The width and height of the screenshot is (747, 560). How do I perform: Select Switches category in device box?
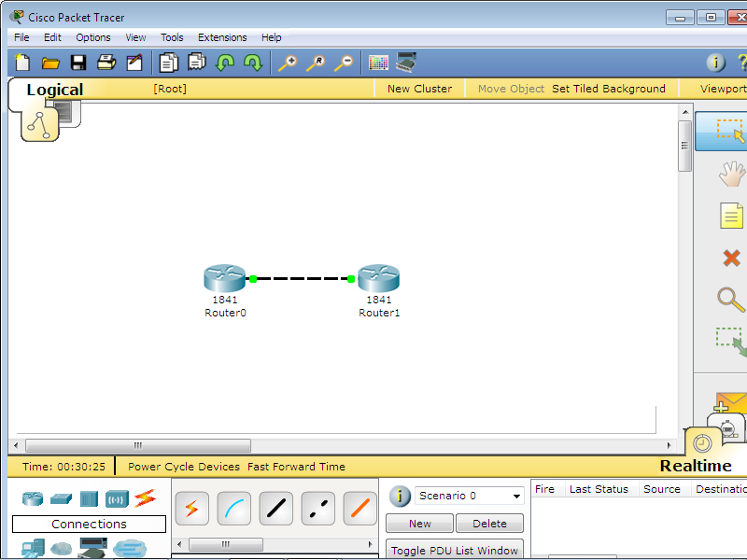61,498
